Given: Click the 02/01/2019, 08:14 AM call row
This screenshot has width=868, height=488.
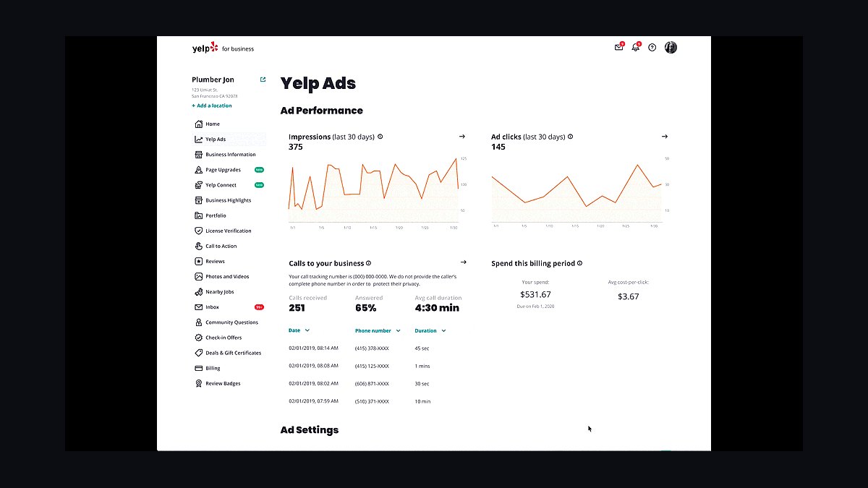Looking at the screenshot, I should [360, 348].
